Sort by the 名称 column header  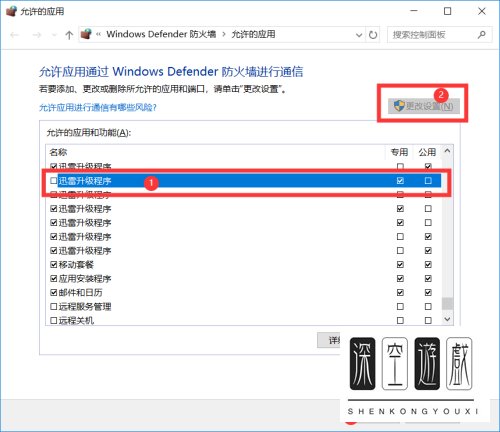click(x=58, y=152)
